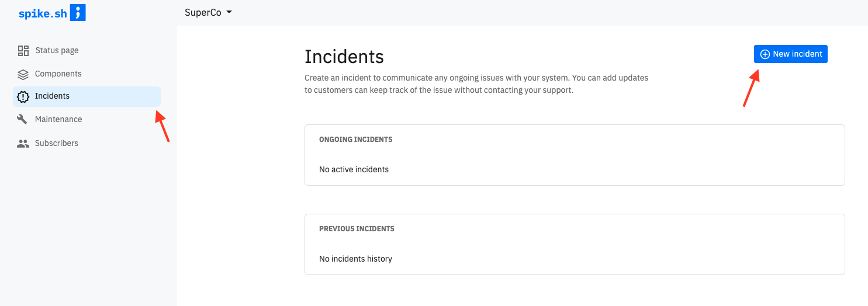868x306 pixels.
Task: Click the No active incidents message
Action: point(354,169)
